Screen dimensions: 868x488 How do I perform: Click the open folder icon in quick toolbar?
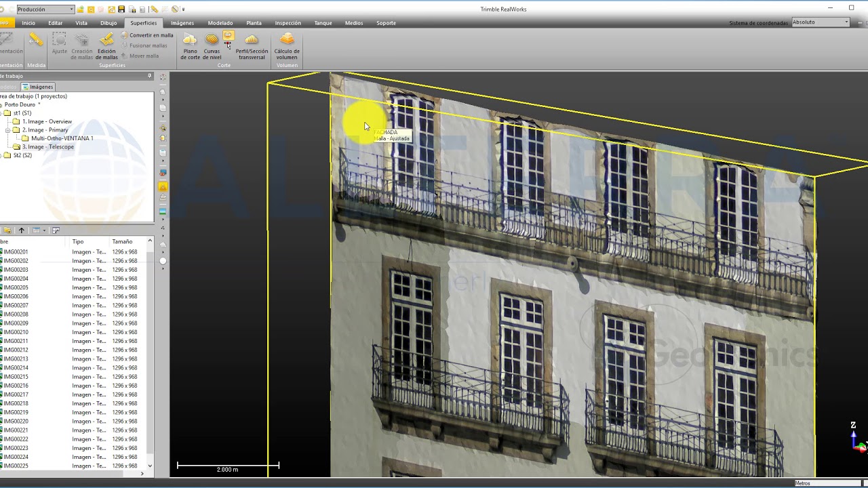pos(81,9)
